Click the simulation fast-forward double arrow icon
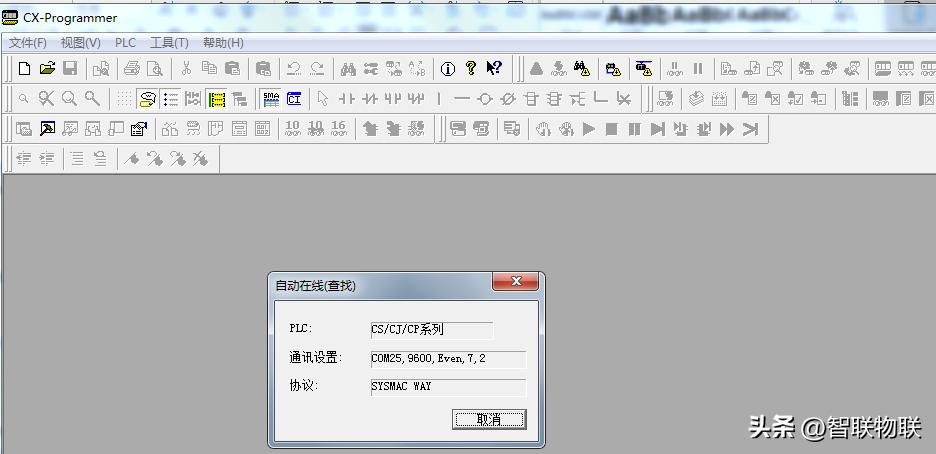This screenshot has width=936, height=454. click(x=726, y=128)
